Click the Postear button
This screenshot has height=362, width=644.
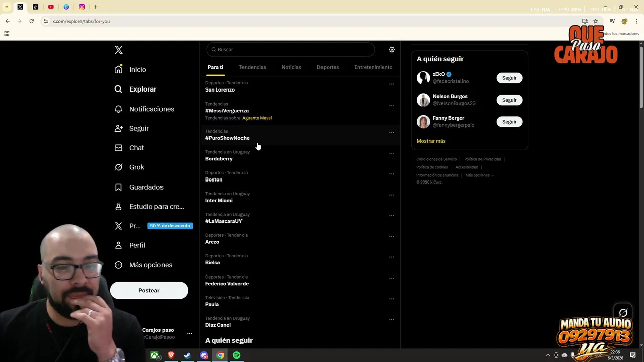point(149,290)
